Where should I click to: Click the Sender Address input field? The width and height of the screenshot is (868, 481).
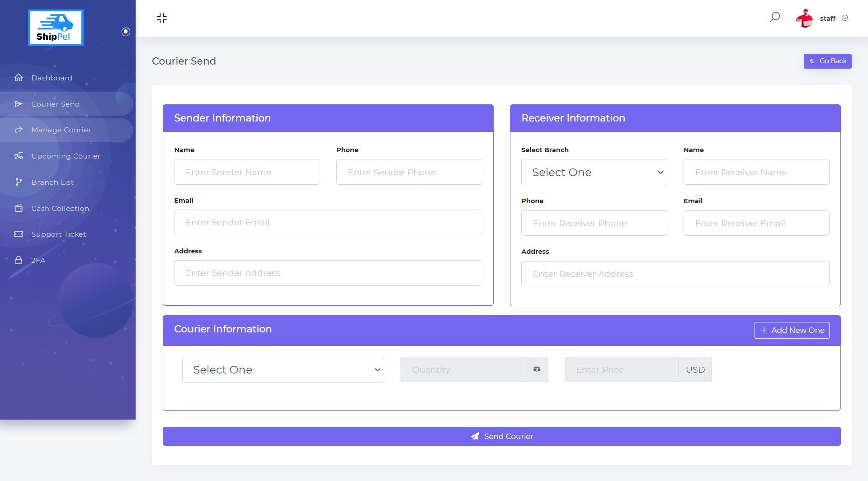tap(328, 273)
